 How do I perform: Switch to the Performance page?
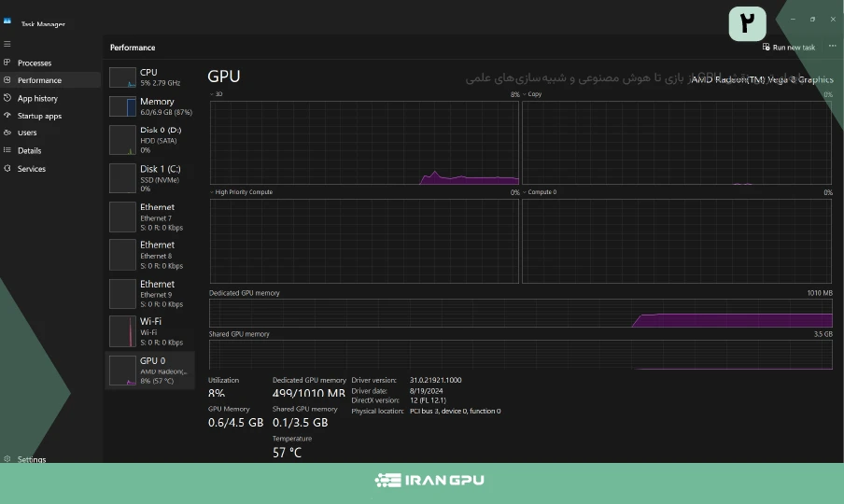[39, 80]
